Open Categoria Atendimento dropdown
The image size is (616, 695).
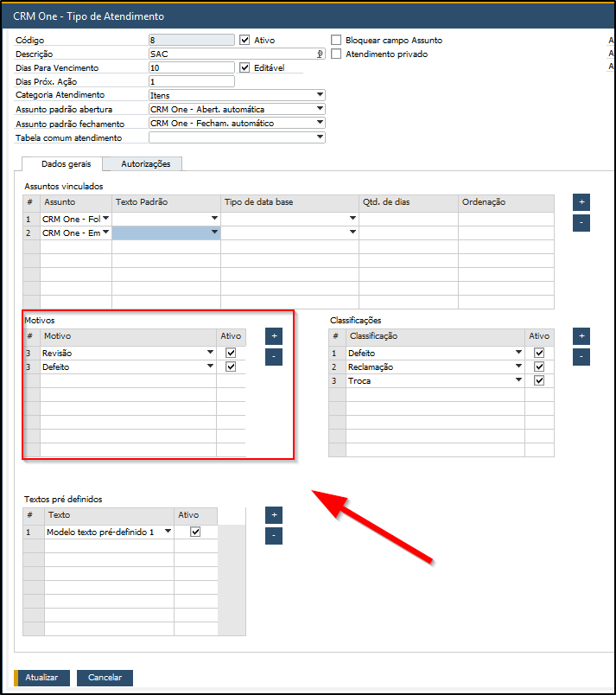(320, 95)
